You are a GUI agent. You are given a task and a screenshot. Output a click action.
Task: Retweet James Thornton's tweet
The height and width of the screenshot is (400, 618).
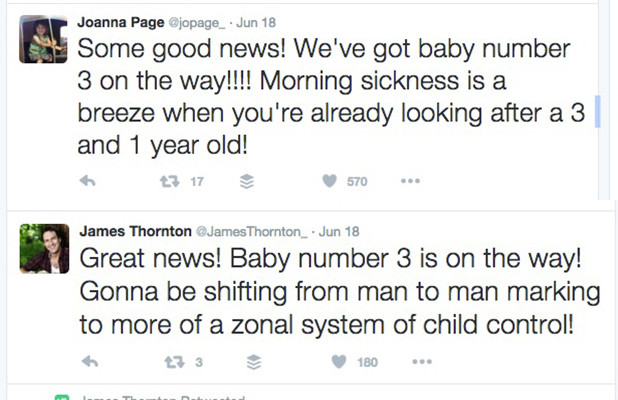pyautogui.click(x=174, y=362)
